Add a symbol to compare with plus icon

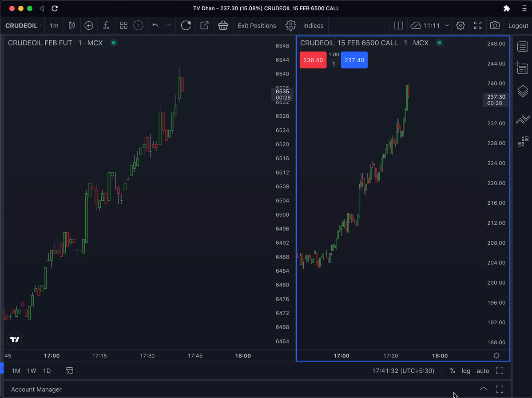point(89,25)
